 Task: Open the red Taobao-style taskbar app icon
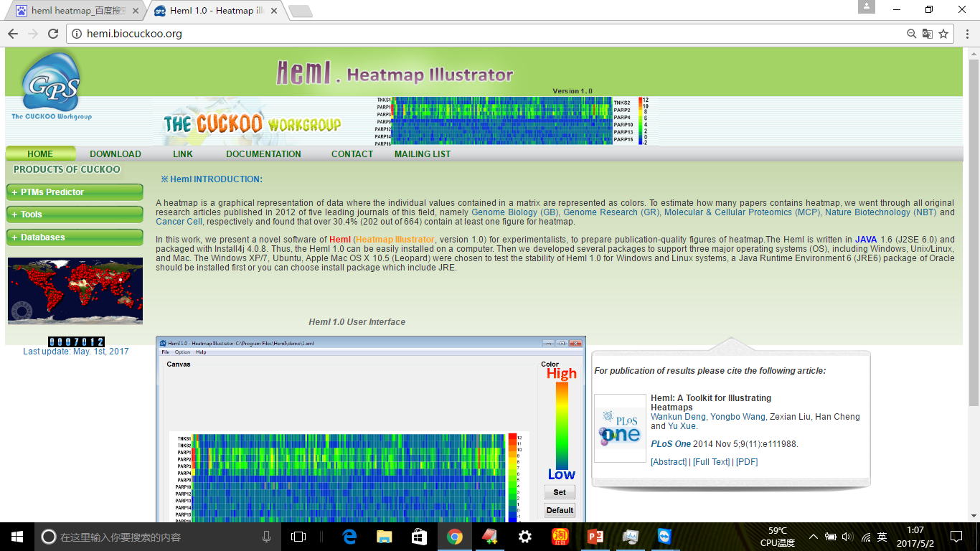[560, 537]
